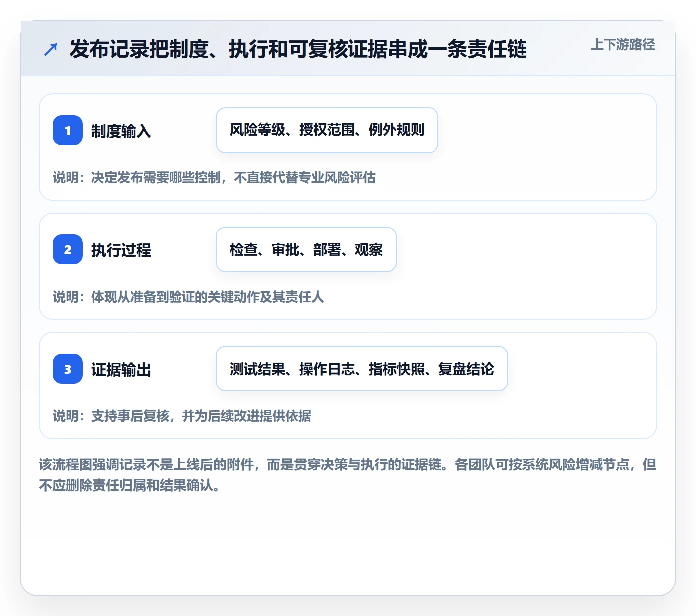This screenshot has height=616, width=696.
Task: Click the blue arrow icon beside the title
Action: 51,49
